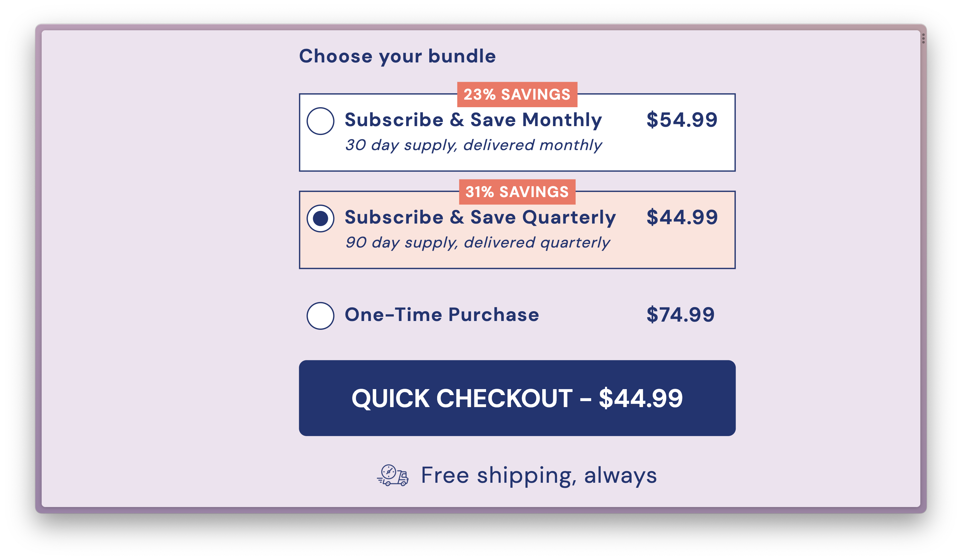962x560 pixels.
Task: Click the QUICK CHECKOUT button
Action: tap(517, 398)
